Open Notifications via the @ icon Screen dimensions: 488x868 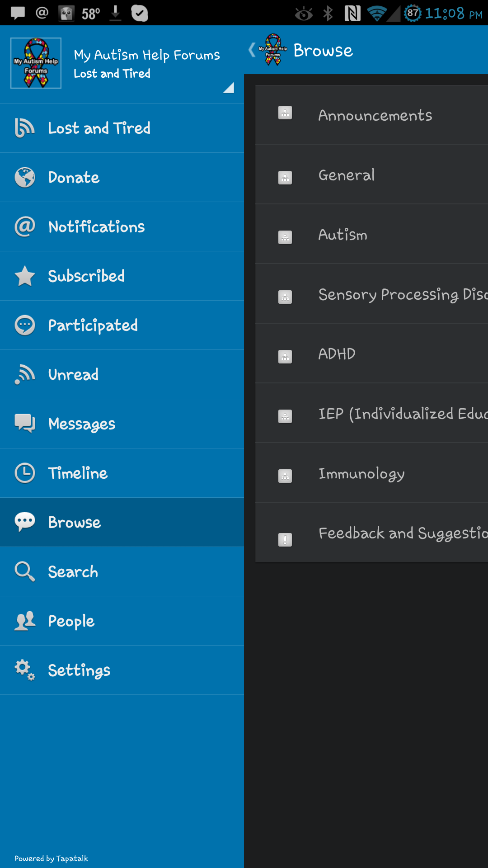pos(24,226)
